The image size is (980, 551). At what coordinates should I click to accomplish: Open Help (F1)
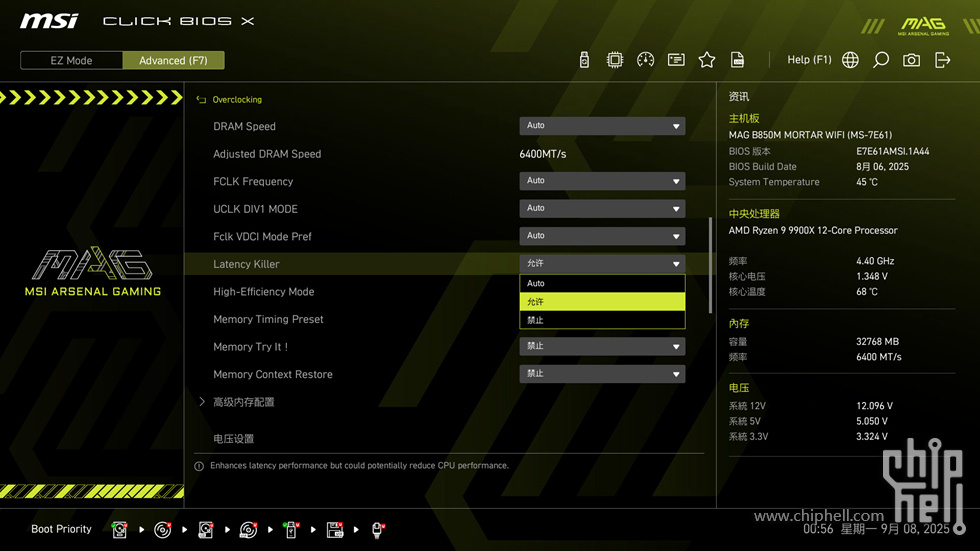809,60
